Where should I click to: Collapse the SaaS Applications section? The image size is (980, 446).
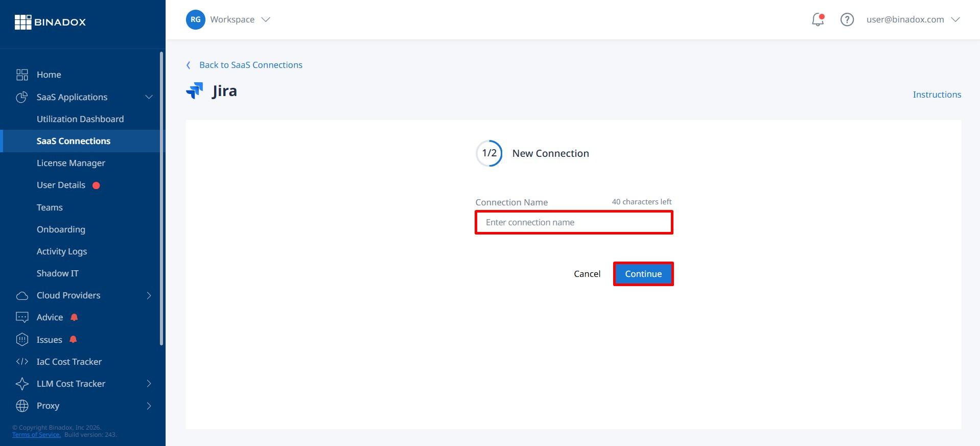[149, 97]
